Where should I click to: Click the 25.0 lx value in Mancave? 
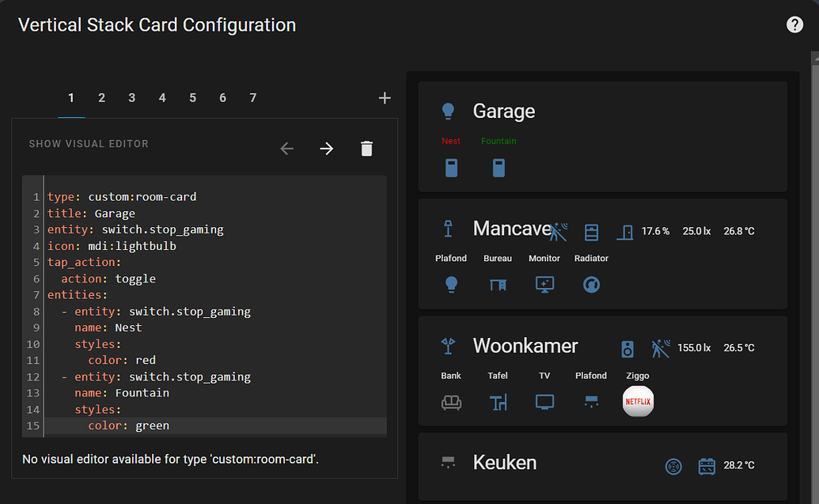(696, 231)
